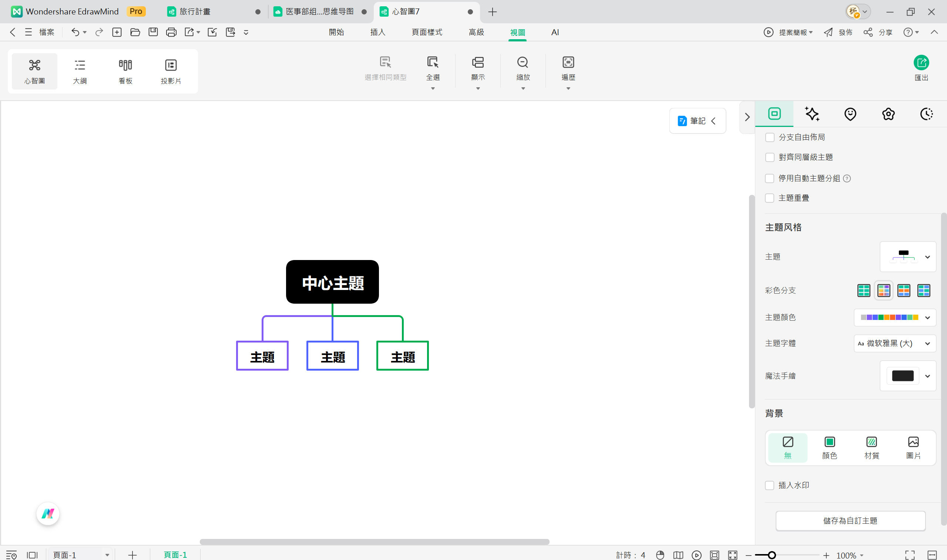Screen dimensions: 947x560
Task: Switch to 投影片 slide view
Action: [x=171, y=71]
